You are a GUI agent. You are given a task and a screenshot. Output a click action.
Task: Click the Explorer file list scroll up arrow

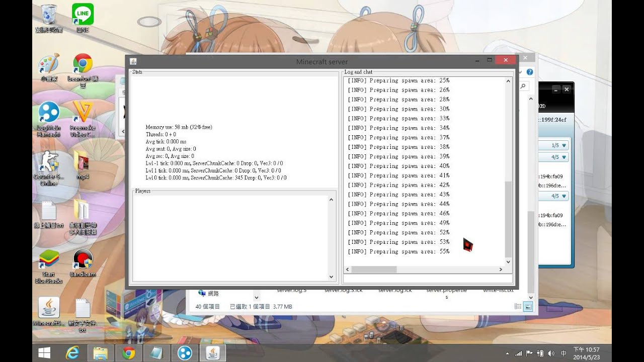531,99
